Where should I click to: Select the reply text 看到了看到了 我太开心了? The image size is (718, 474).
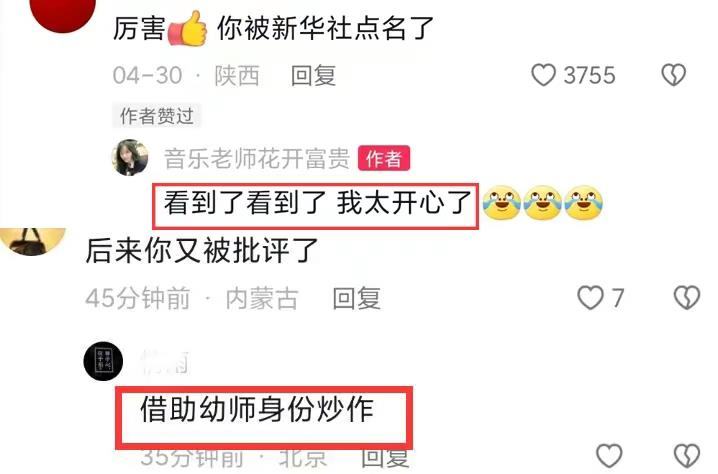point(318,203)
